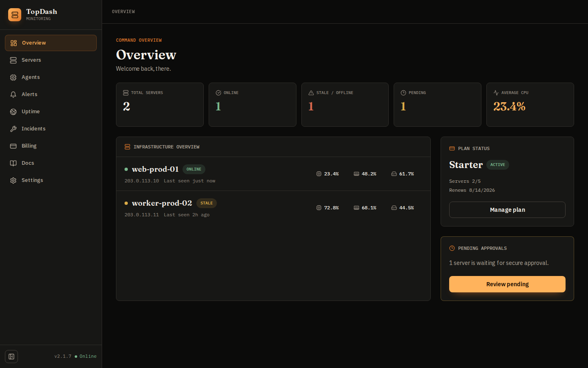Click the Docs book icon

(x=13, y=163)
